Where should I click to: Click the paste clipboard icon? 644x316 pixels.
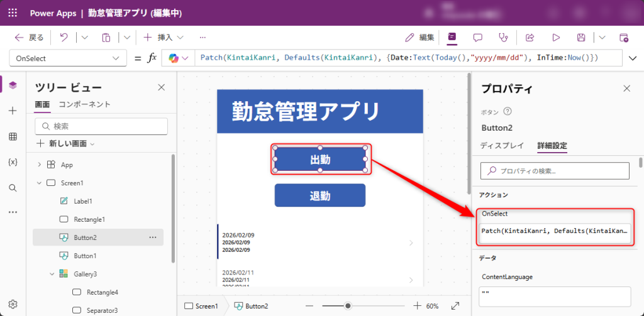click(x=106, y=38)
